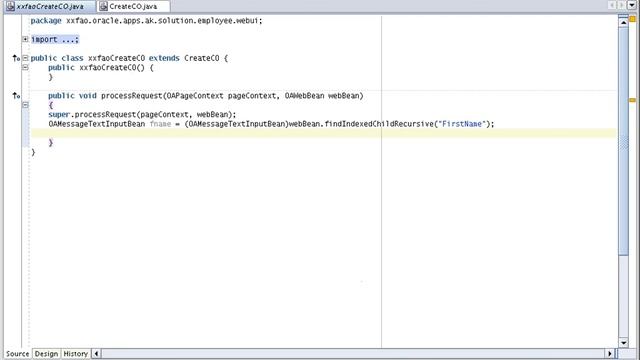Switch to the xxfaoCreateCO.java editor tab

click(50, 7)
